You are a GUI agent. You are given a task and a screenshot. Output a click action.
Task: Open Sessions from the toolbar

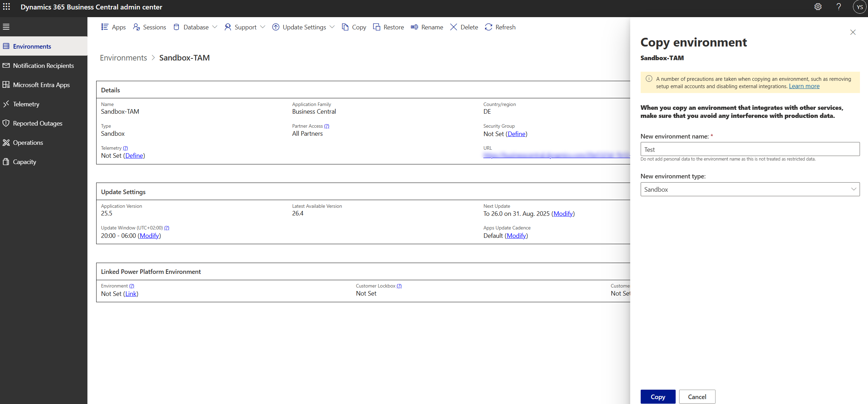149,27
